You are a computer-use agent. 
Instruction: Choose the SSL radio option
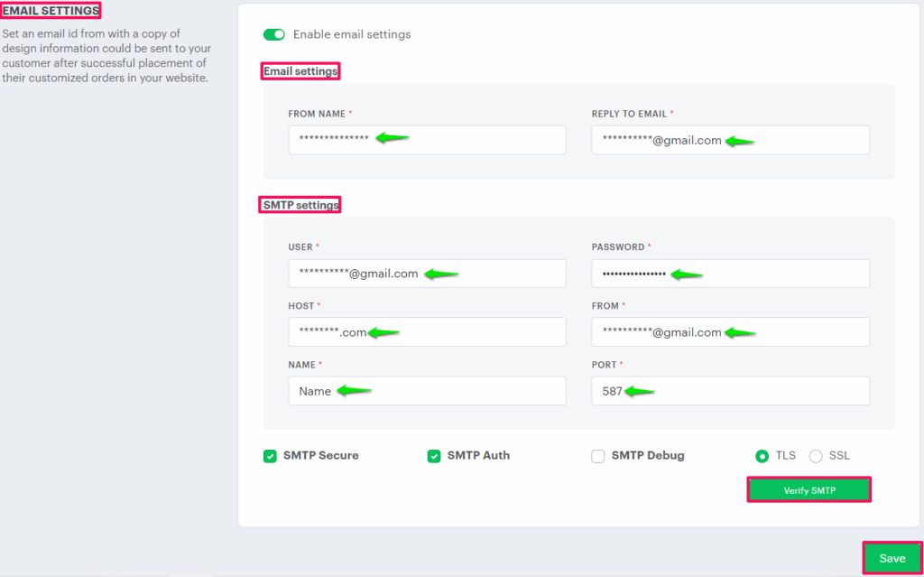(x=816, y=456)
